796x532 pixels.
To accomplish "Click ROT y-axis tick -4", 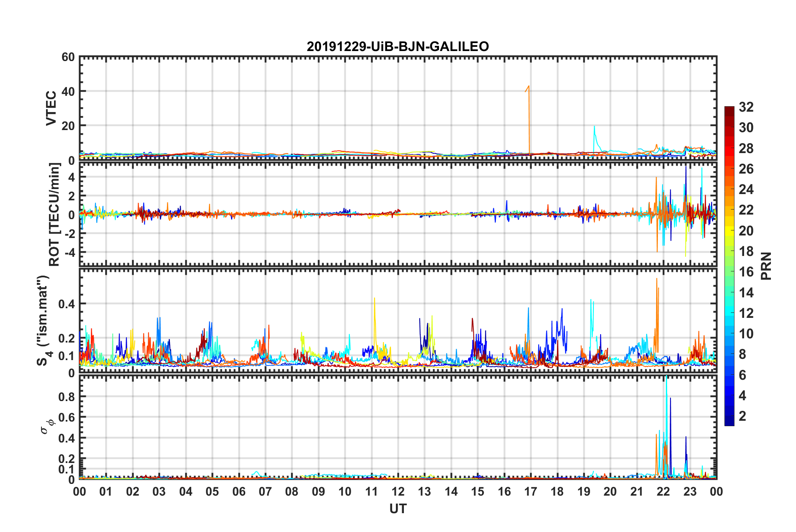I will (69, 252).
